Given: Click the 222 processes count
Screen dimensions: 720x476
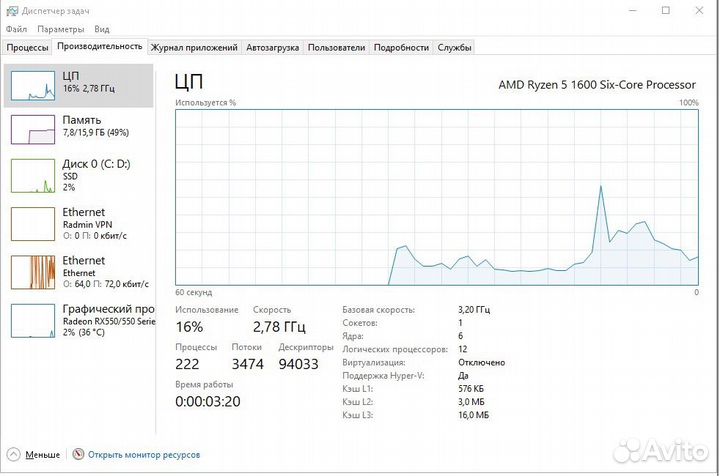Looking at the screenshot, I should tap(187, 364).
